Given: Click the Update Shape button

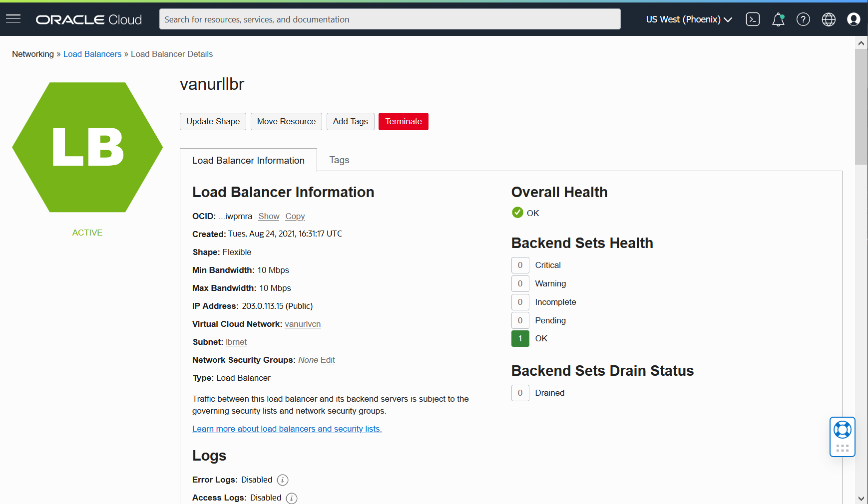Looking at the screenshot, I should click(x=213, y=121).
